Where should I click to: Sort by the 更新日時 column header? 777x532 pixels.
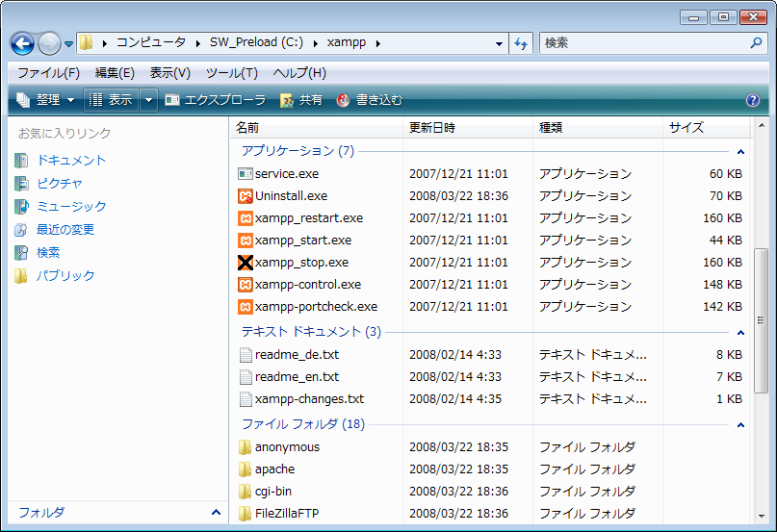click(x=468, y=128)
